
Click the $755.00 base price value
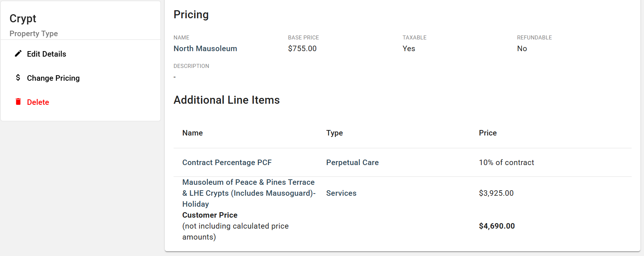302,49
